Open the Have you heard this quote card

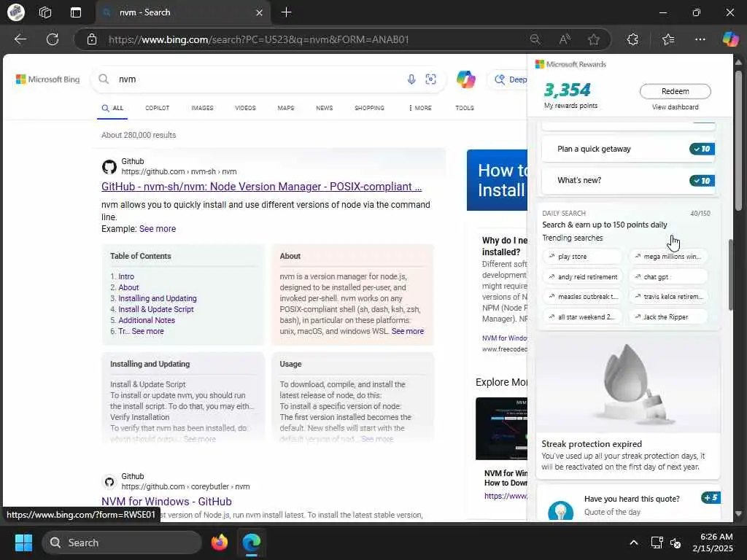[x=629, y=504]
